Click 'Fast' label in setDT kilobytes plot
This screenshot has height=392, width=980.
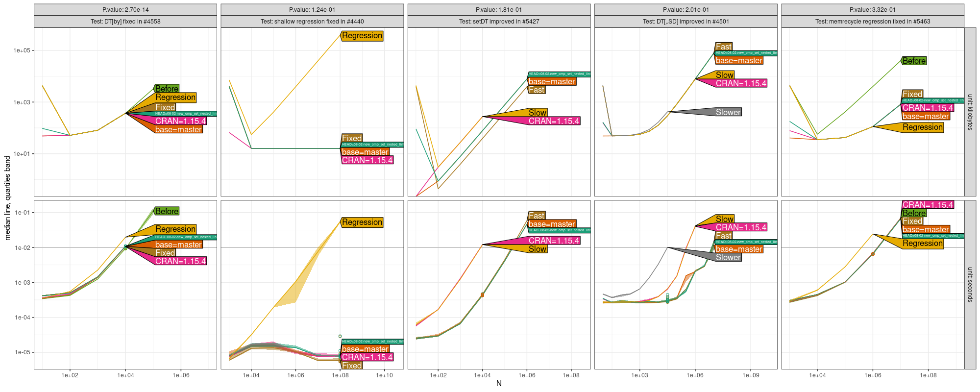coord(537,90)
